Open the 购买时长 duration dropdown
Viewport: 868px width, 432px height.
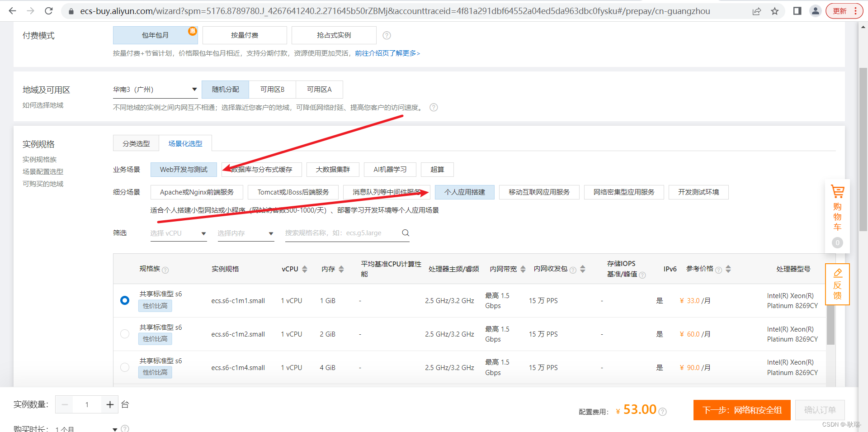click(86, 428)
